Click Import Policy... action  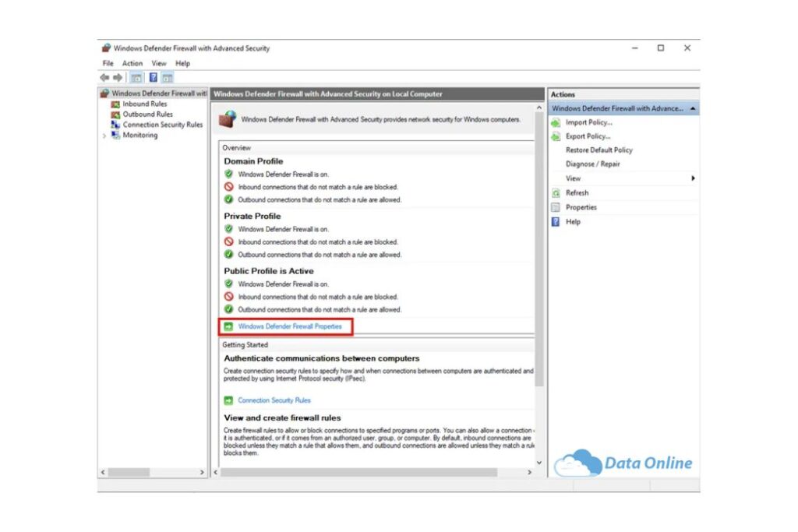pos(589,122)
